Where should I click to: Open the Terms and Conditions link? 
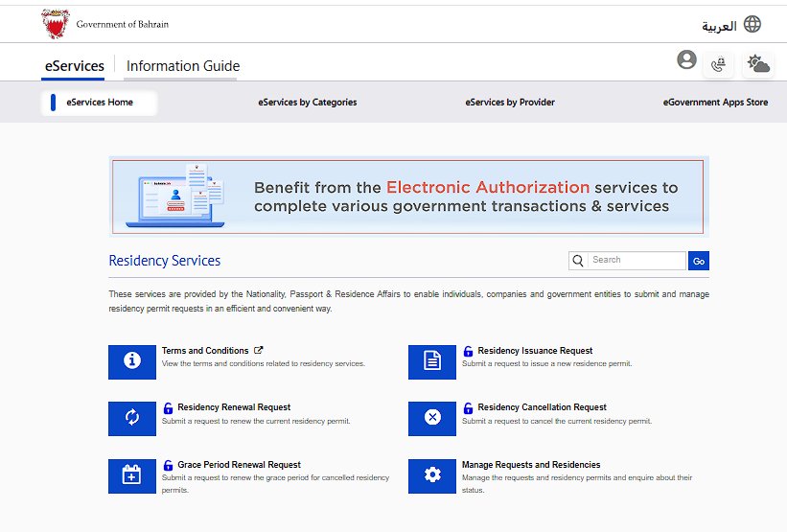[x=205, y=350]
